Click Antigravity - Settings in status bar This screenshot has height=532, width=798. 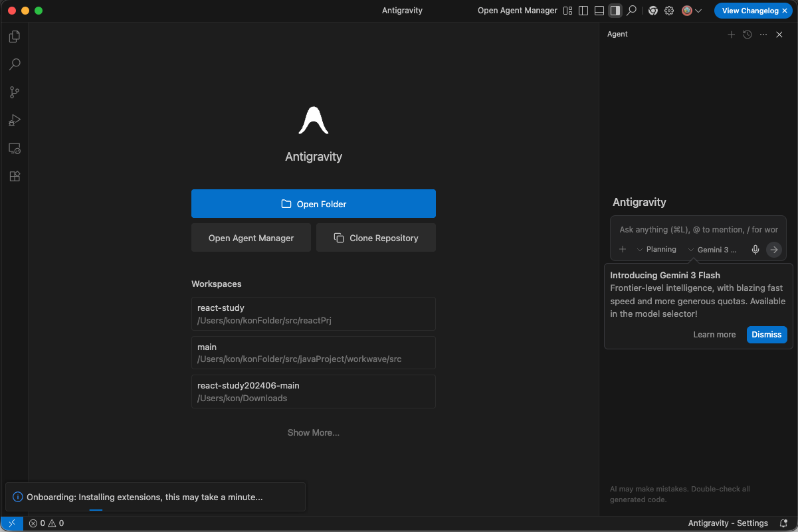coord(728,523)
